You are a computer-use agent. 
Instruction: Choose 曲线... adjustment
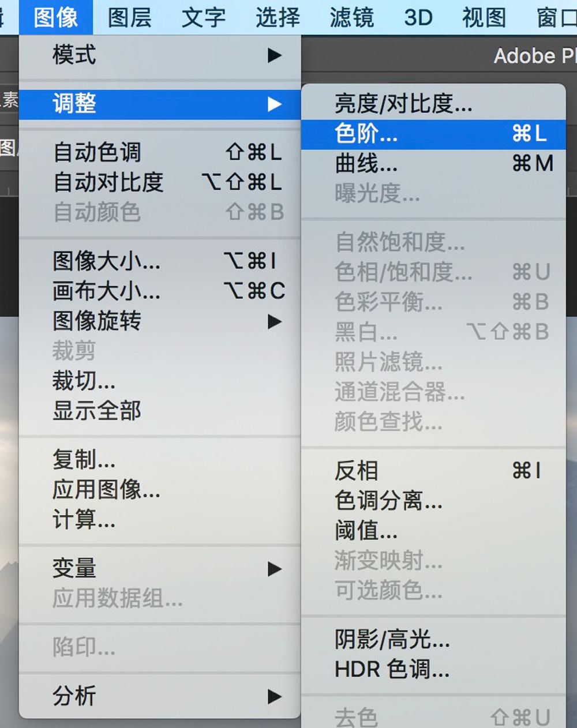coord(433,164)
